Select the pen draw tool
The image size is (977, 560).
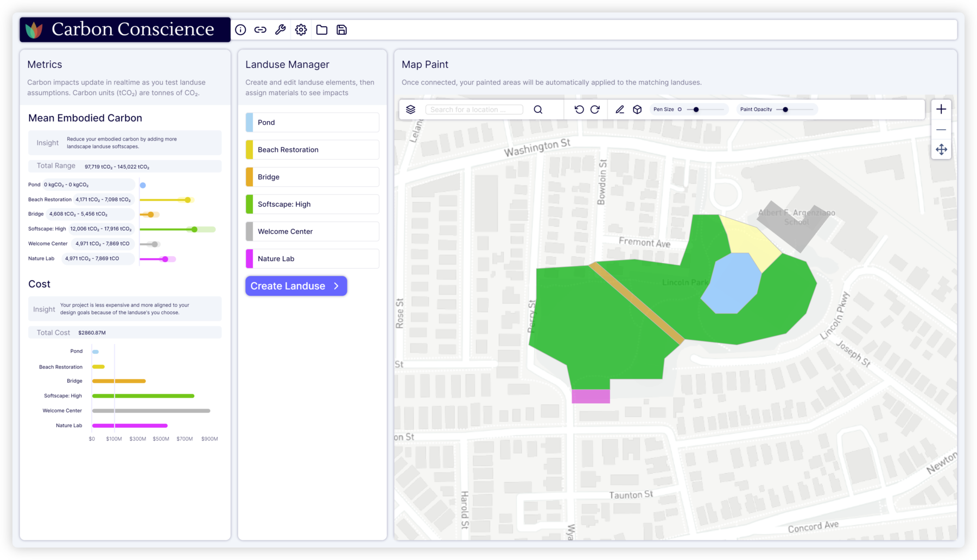[x=620, y=110]
